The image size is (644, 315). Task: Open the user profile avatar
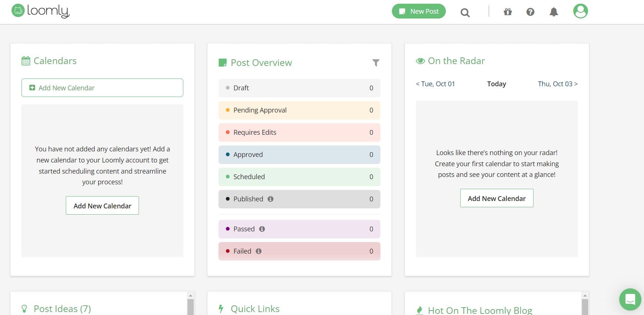pos(580,11)
